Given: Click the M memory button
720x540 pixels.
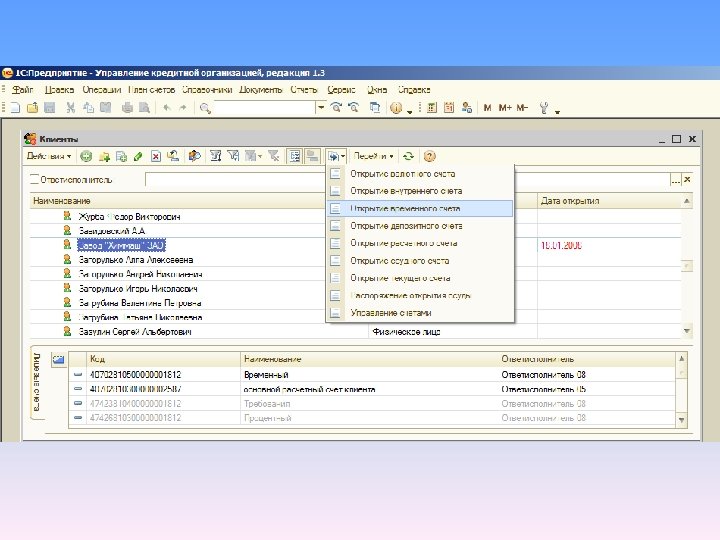Looking at the screenshot, I should (487, 107).
